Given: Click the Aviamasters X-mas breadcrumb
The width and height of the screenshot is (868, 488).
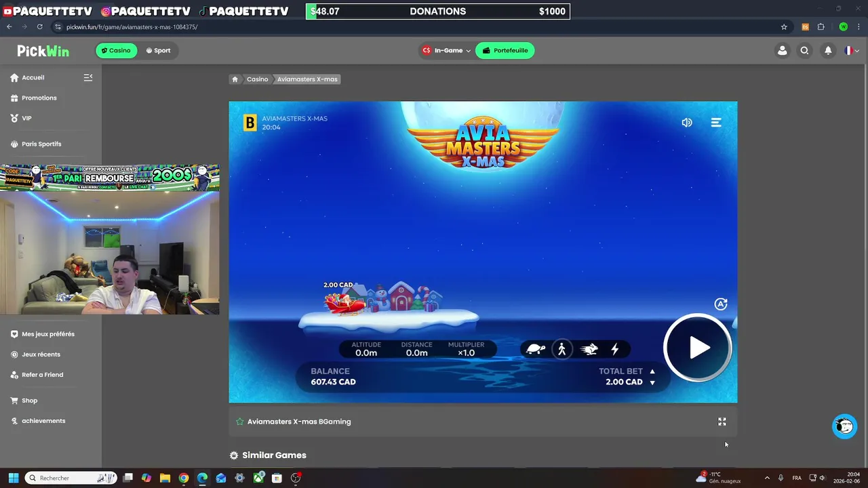Looking at the screenshot, I should pos(307,79).
